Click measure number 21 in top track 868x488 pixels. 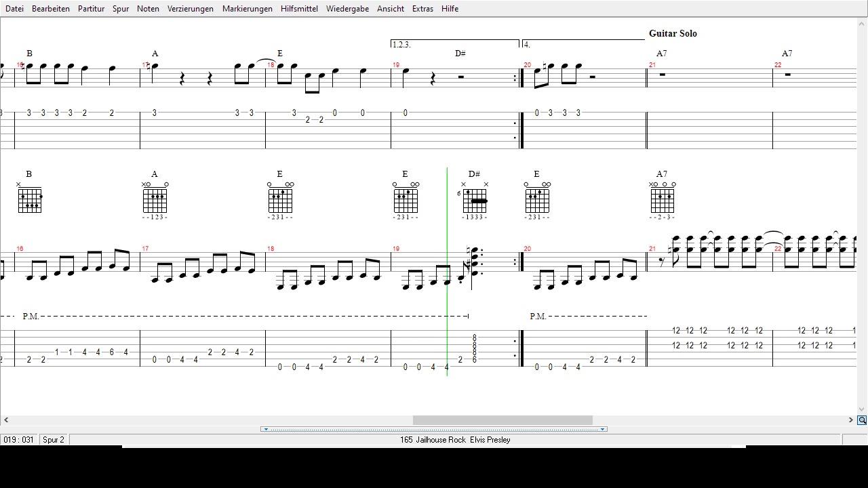(652, 65)
